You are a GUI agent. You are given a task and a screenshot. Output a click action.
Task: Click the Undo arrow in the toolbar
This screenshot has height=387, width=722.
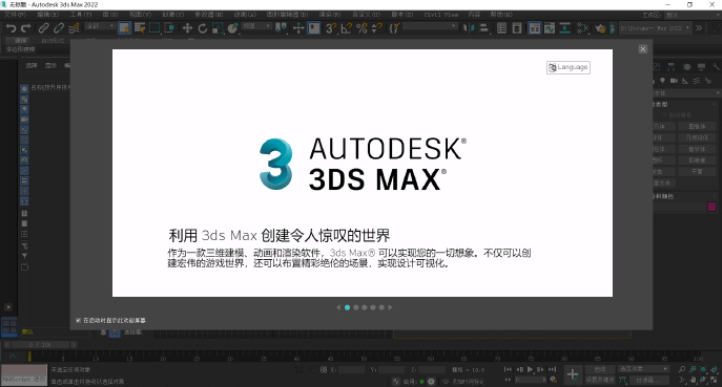(11, 29)
